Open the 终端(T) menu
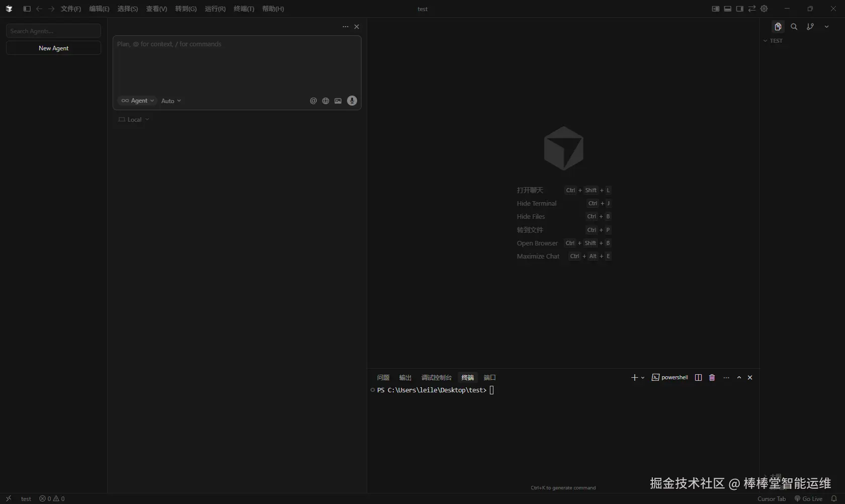This screenshot has height=504, width=845. [x=244, y=9]
